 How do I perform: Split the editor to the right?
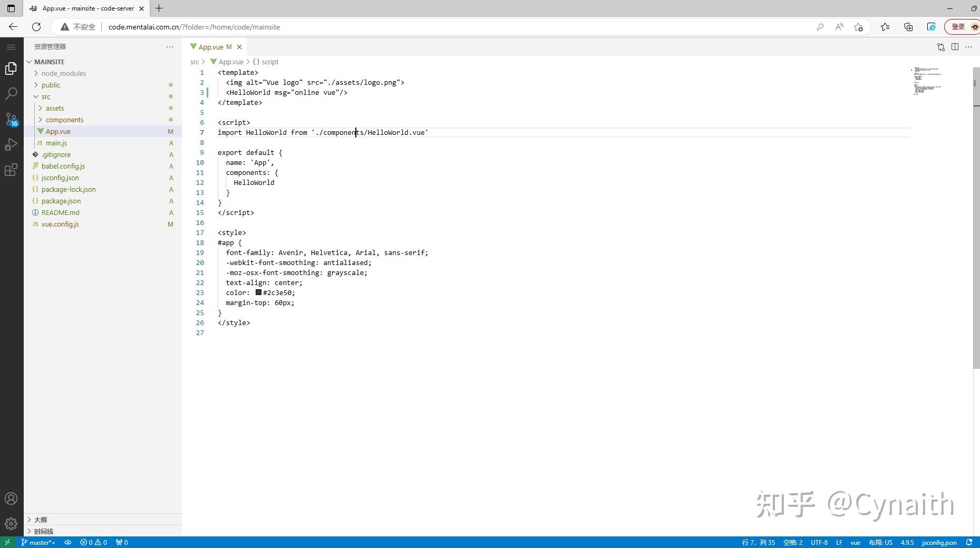(955, 47)
